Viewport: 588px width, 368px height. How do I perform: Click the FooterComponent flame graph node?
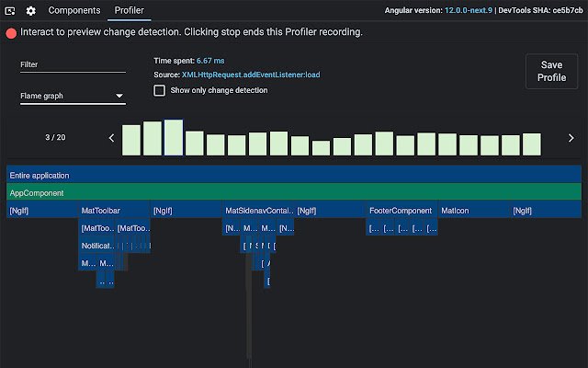point(401,211)
